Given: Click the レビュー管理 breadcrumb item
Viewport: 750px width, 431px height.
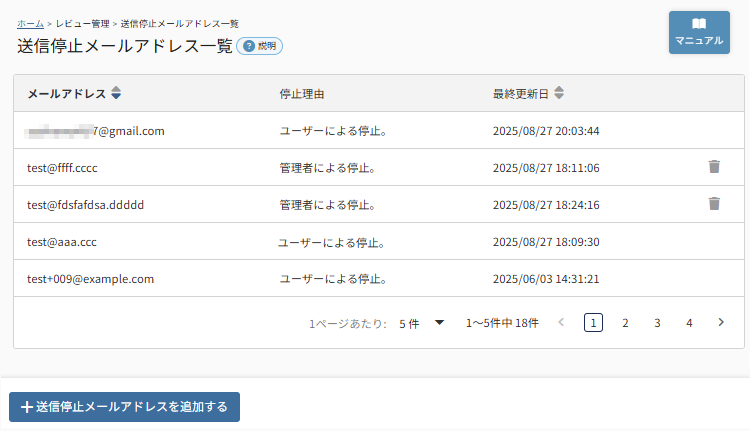Looking at the screenshot, I should click(x=83, y=22).
